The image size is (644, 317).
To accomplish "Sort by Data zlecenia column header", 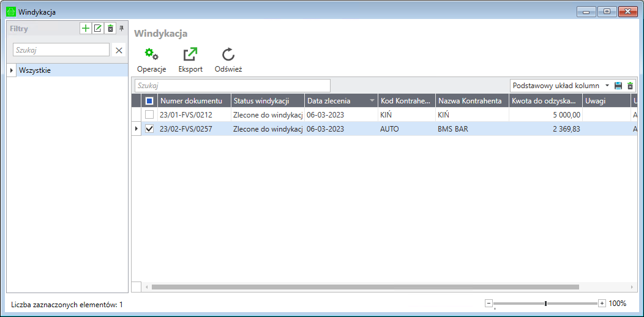I will coord(334,101).
